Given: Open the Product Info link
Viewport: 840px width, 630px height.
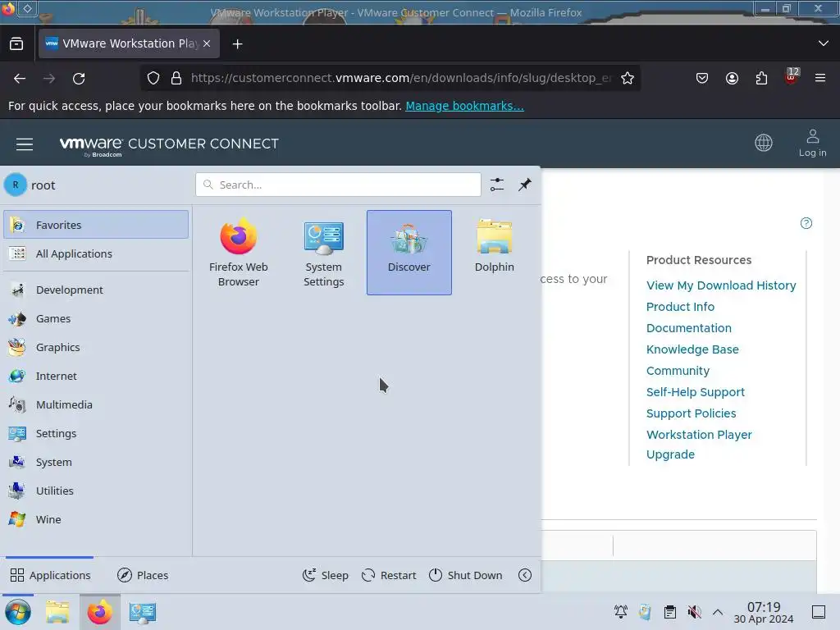Looking at the screenshot, I should [680, 307].
